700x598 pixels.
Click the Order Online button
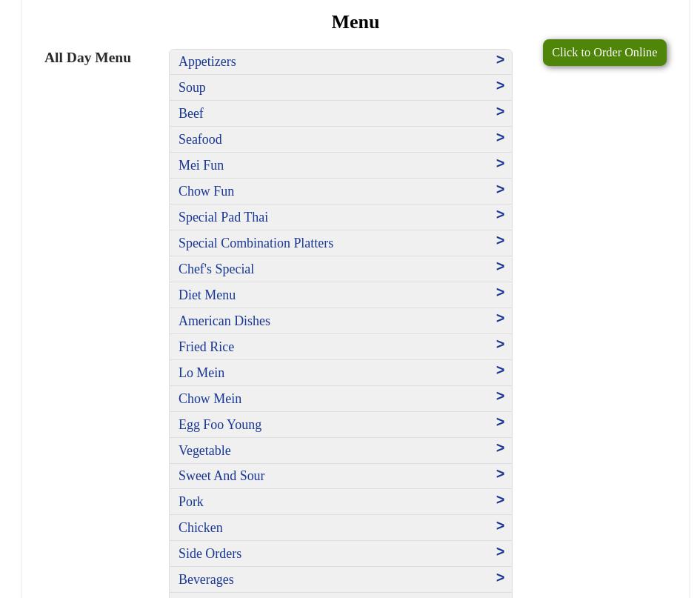[x=604, y=53]
